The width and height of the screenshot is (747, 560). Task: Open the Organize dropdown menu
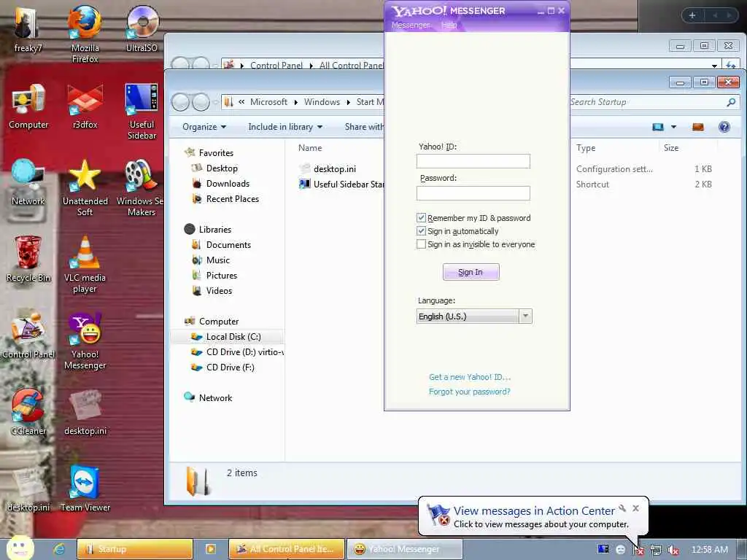click(x=204, y=127)
